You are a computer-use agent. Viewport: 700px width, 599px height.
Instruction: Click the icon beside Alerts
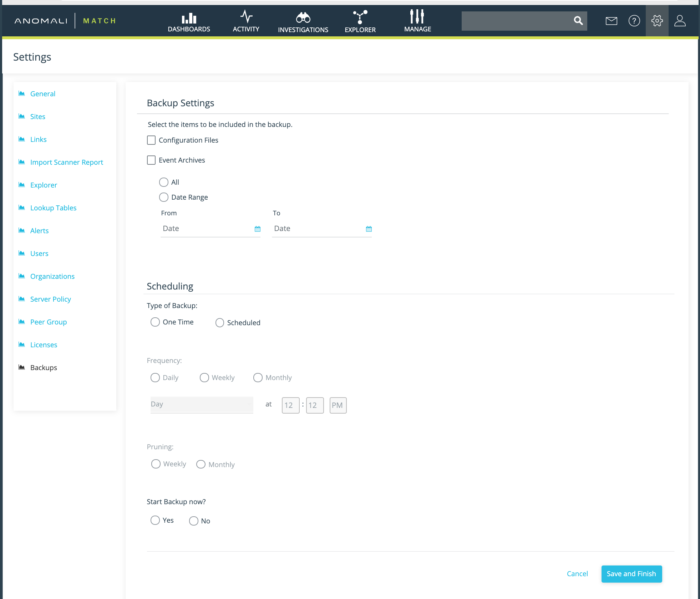point(22,230)
